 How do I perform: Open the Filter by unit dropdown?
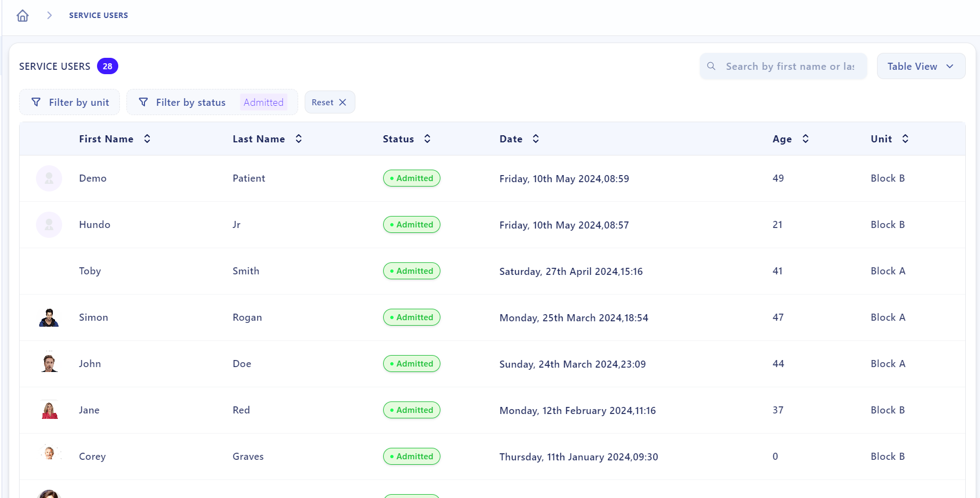(x=70, y=102)
